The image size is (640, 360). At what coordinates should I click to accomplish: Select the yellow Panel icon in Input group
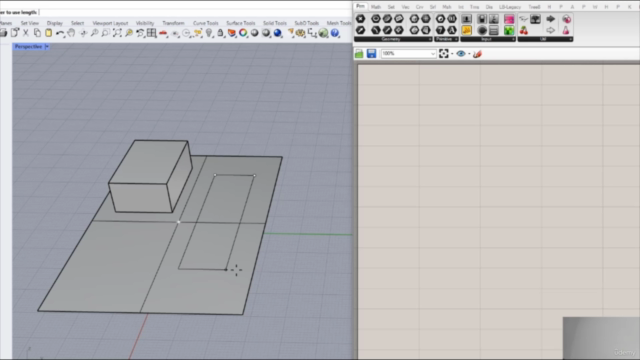point(467,30)
